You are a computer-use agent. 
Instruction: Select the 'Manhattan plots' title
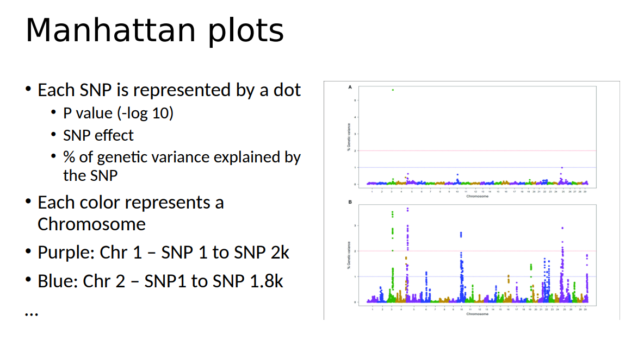click(155, 30)
